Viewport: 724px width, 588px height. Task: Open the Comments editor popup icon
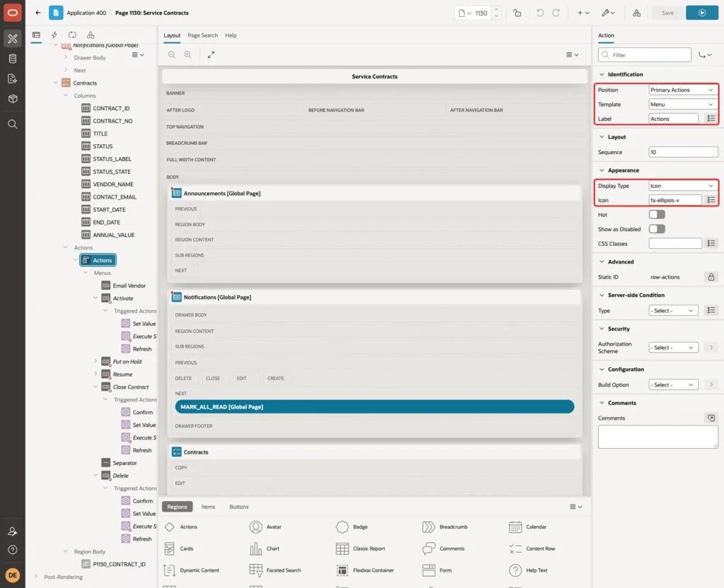click(711, 418)
